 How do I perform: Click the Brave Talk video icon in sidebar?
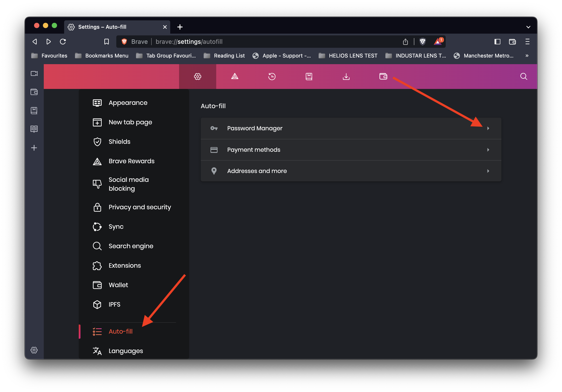(x=34, y=73)
